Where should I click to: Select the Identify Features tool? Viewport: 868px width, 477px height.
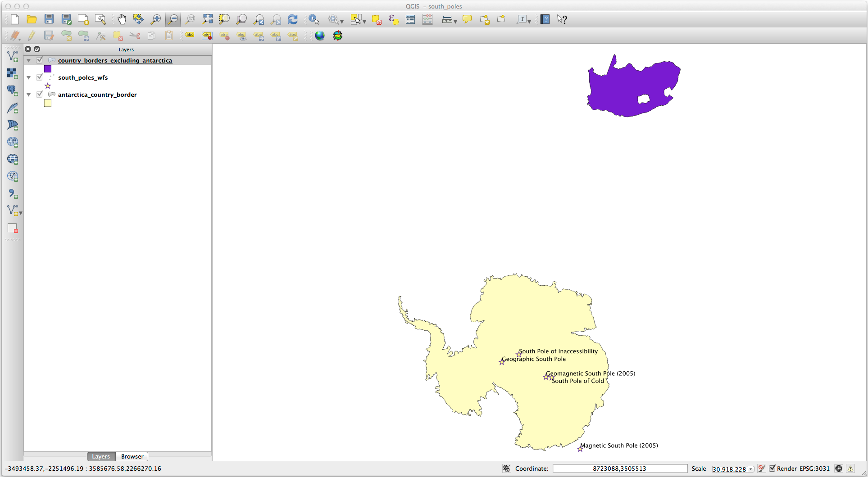click(x=314, y=19)
